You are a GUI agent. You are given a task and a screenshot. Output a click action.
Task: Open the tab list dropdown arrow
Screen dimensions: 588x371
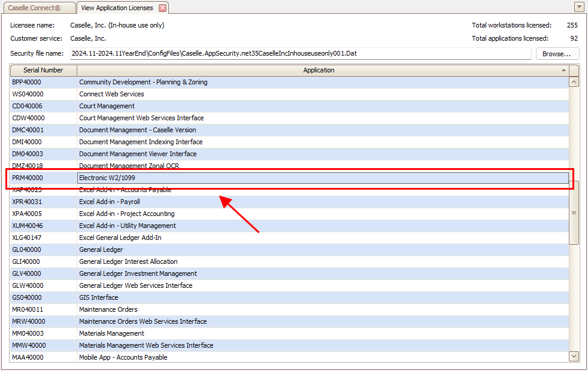(x=579, y=7)
